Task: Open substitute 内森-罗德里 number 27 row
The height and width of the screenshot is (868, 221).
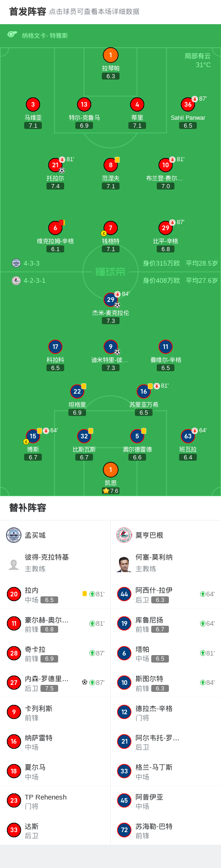Action: point(55,683)
